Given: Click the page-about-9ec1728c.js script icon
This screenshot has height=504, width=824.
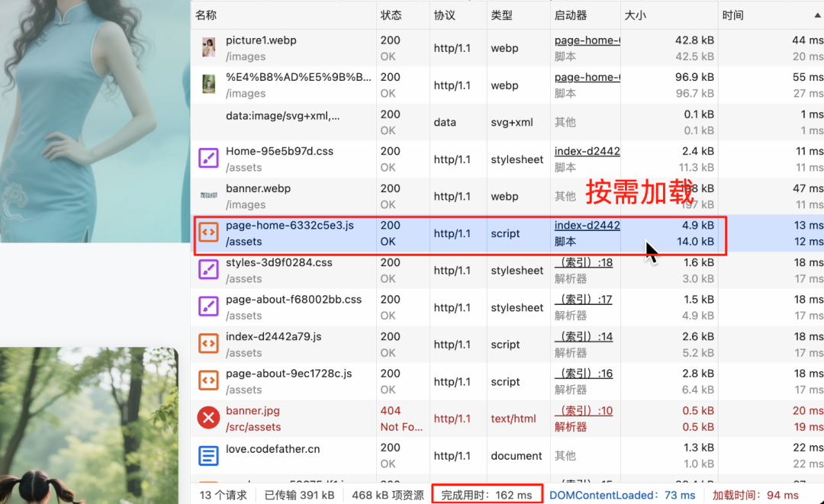Looking at the screenshot, I should pyautogui.click(x=208, y=381).
